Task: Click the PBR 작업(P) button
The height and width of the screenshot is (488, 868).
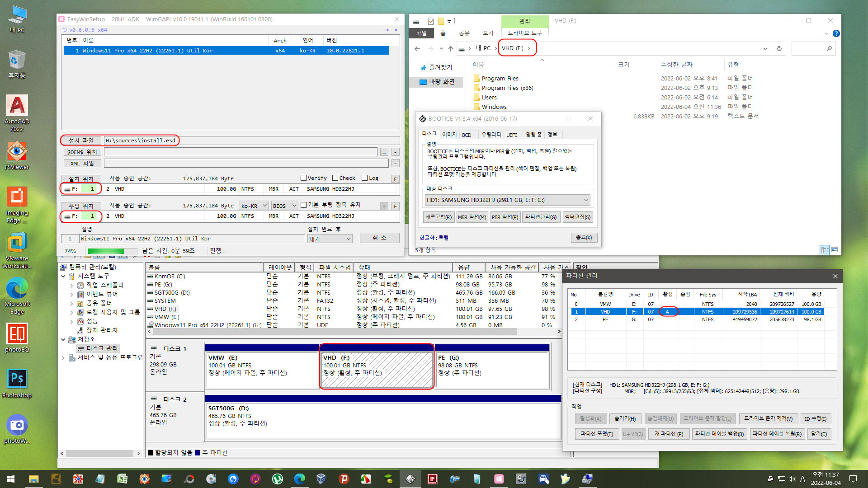Action: (505, 217)
